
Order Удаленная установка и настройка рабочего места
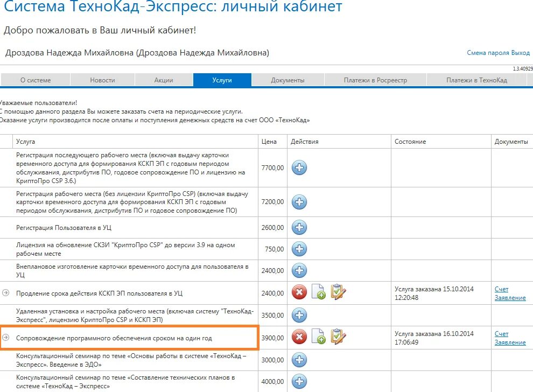point(299,315)
